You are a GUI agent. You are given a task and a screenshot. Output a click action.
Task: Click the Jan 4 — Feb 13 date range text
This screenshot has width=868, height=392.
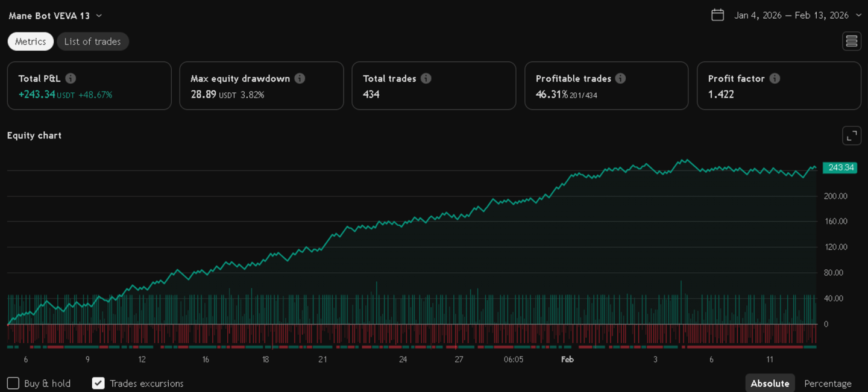(790, 15)
